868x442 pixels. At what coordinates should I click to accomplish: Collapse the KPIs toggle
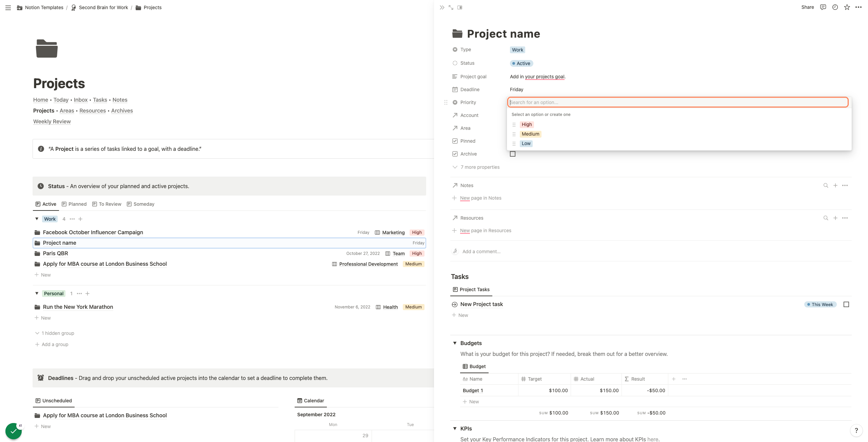(x=455, y=428)
